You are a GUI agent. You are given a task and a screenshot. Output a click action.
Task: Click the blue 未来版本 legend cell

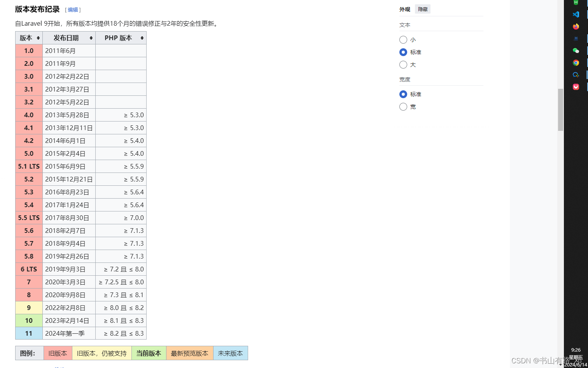(x=231, y=353)
